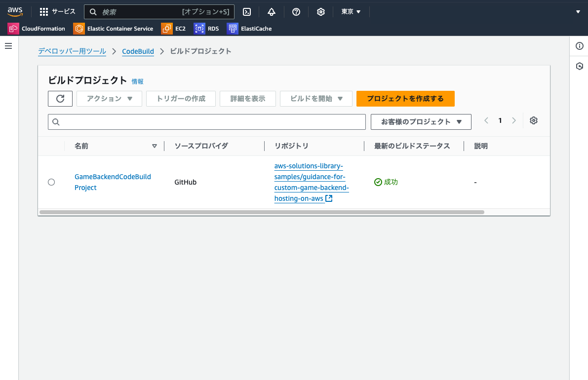Image resolution: width=588 pixels, height=380 pixels.
Task: Click the 情報 info link
Action: point(137,81)
